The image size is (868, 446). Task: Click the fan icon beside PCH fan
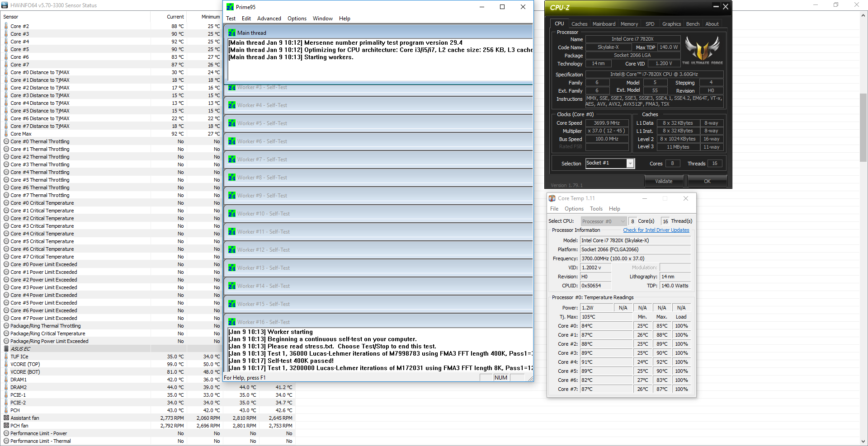(x=6, y=426)
